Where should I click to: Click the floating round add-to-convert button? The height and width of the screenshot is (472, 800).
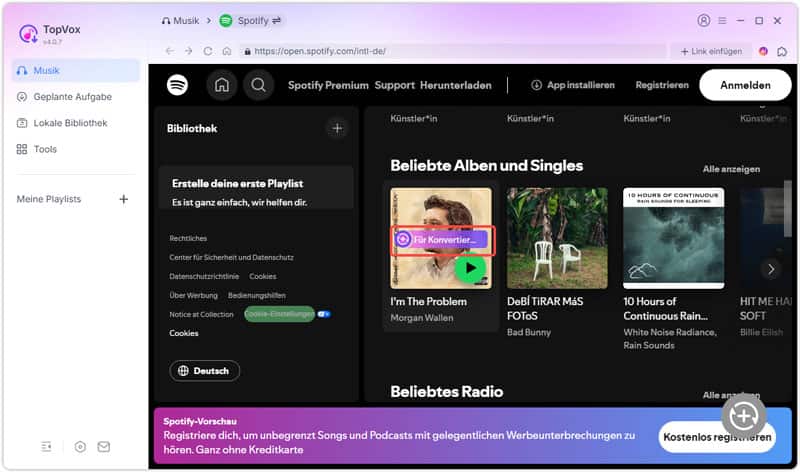click(743, 416)
